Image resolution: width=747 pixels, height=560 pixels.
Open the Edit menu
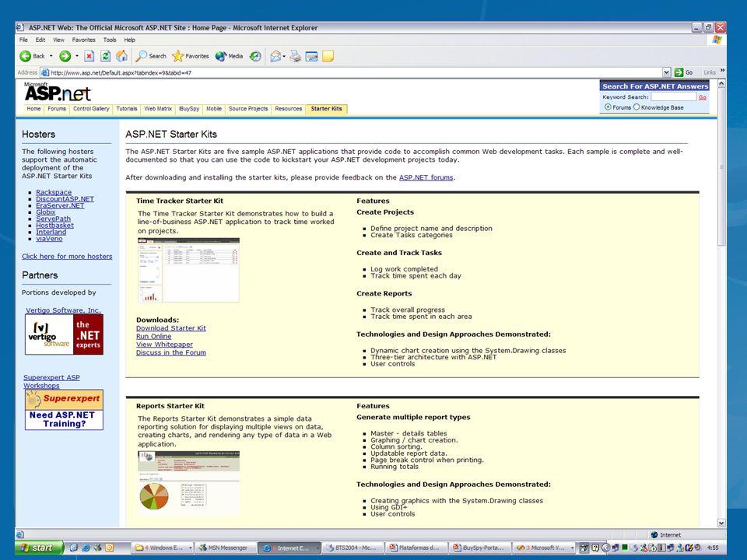40,40
